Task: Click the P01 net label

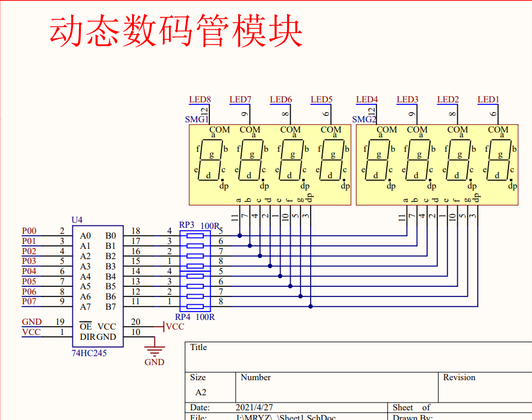Action: coord(29,241)
